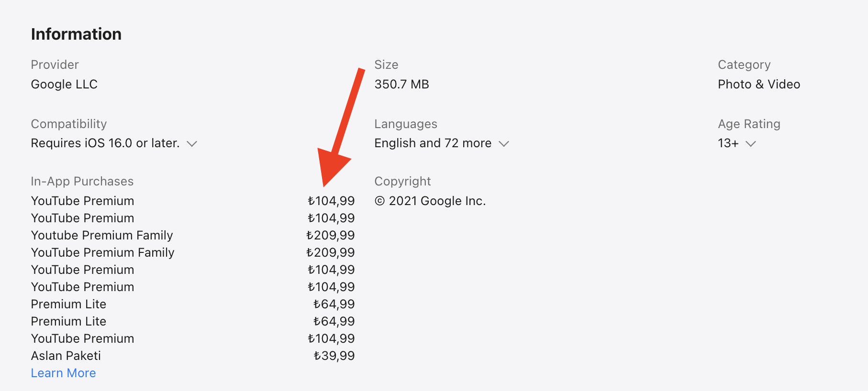Screen dimensions: 868x391
Task: Expand the Languages list chevron
Action: tap(504, 143)
